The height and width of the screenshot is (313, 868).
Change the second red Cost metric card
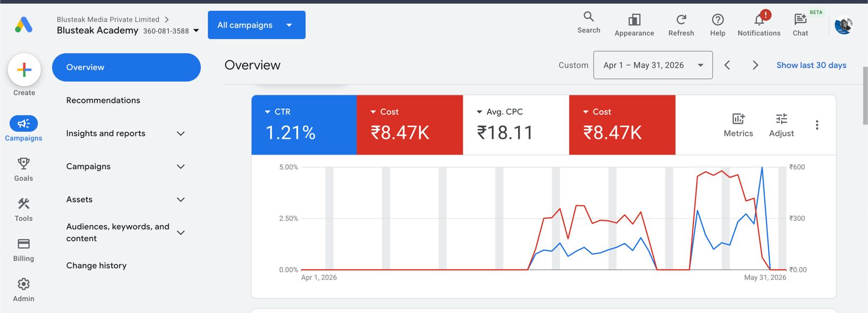[x=622, y=125]
